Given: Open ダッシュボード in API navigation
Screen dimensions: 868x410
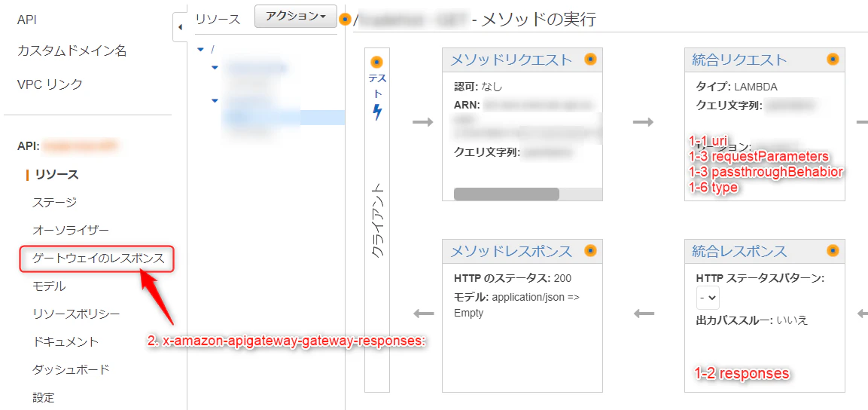Looking at the screenshot, I should (71, 369).
